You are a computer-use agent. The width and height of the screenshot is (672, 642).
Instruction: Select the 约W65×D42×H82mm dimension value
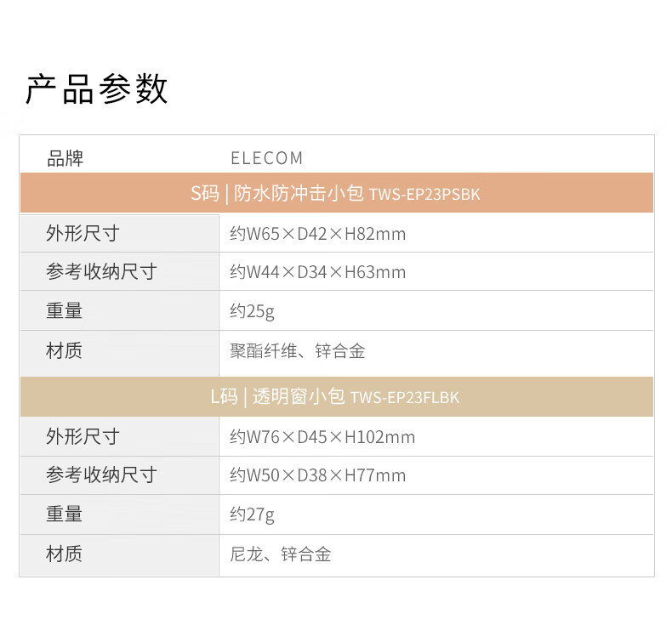point(317,234)
